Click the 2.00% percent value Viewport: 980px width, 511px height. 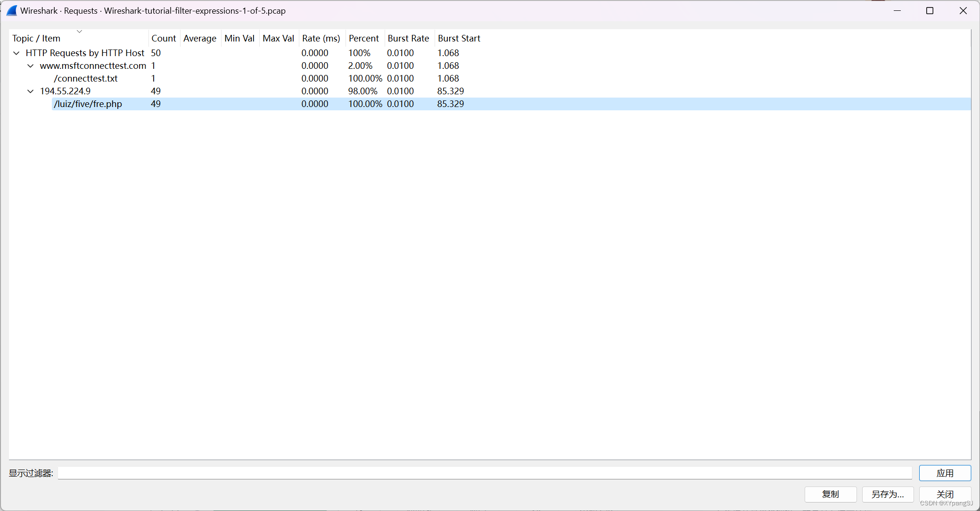361,66
